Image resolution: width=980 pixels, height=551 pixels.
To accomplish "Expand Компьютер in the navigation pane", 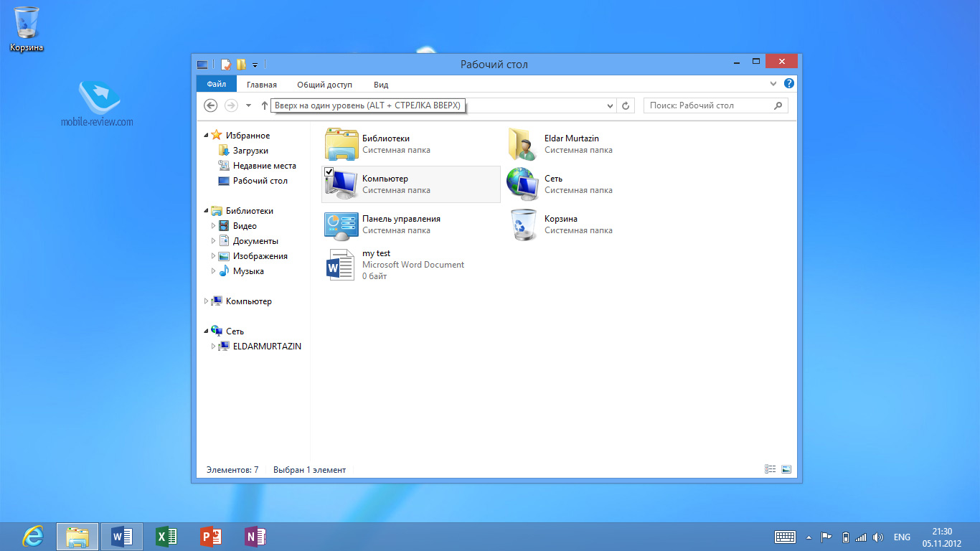I will pos(207,301).
